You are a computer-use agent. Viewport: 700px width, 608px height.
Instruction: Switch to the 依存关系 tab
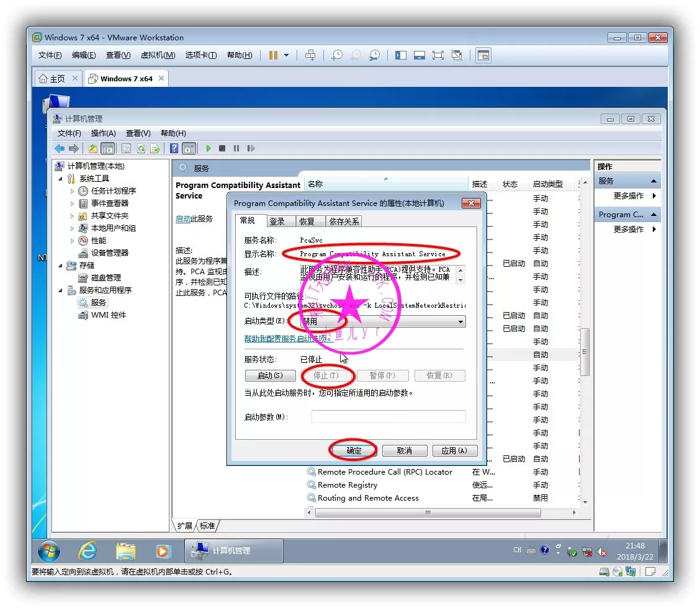coord(344,221)
